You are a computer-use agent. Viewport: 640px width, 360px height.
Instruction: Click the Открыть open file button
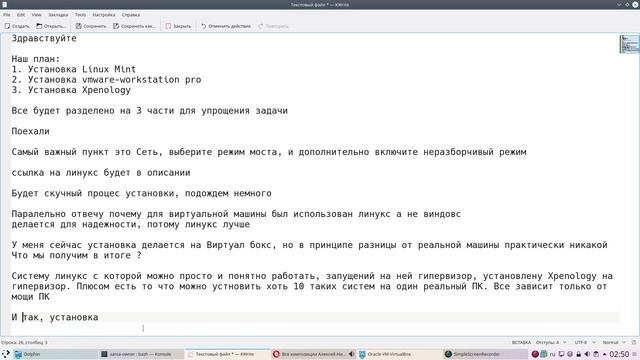[51, 26]
